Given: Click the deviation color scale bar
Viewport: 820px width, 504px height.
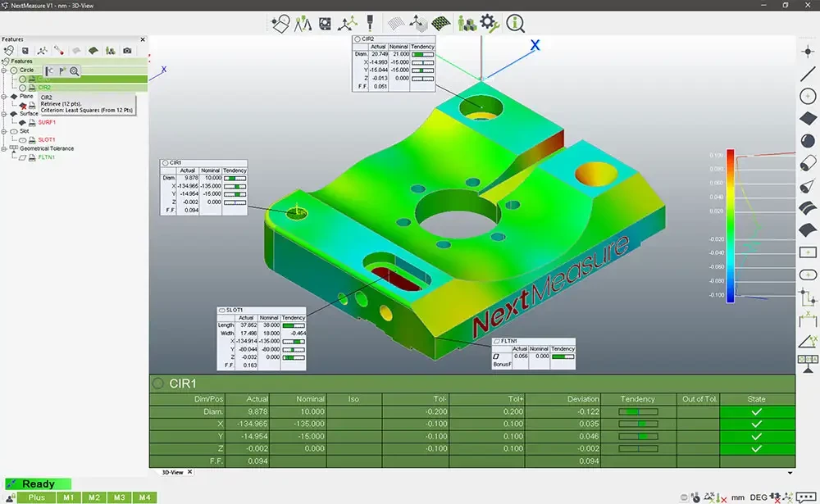Looking at the screenshot, I should tap(730, 226).
